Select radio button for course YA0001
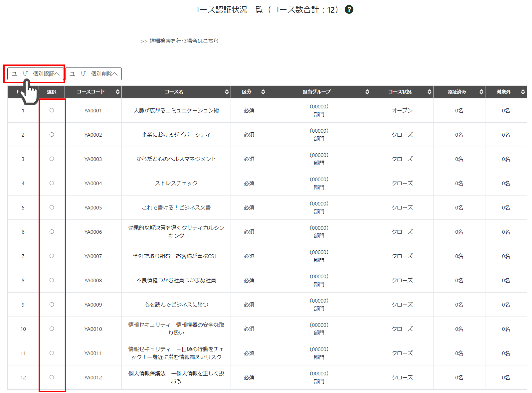 coord(52,110)
